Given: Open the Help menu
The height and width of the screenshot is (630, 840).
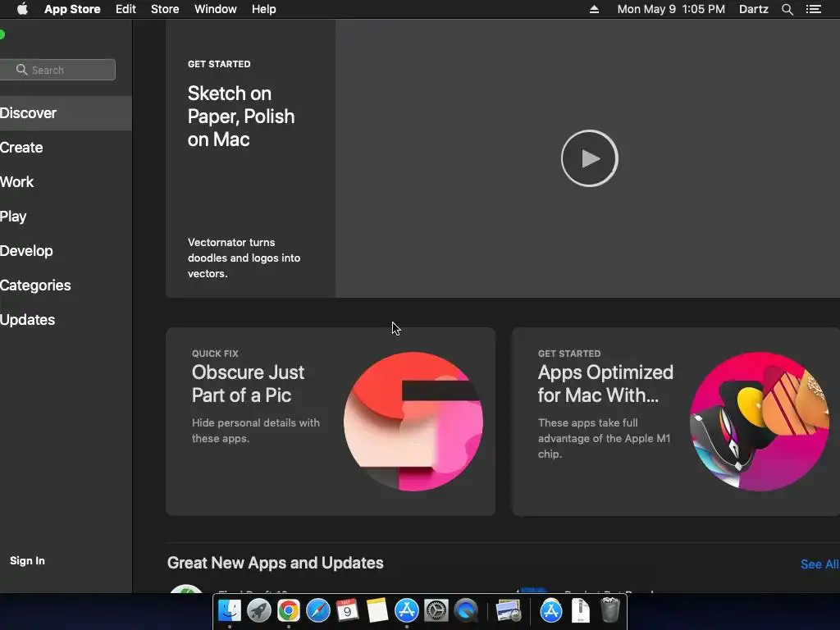Looking at the screenshot, I should (264, 9).
